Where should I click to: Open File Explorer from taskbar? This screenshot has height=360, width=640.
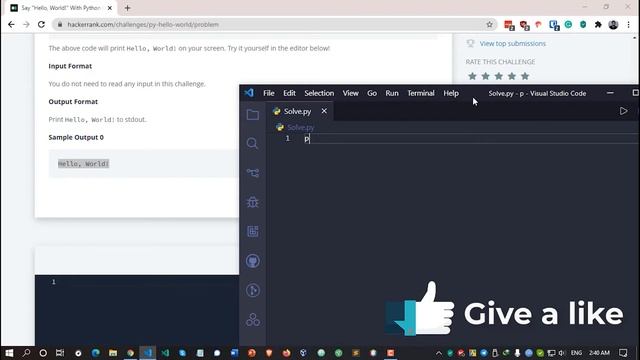click(x=113, y=353)
